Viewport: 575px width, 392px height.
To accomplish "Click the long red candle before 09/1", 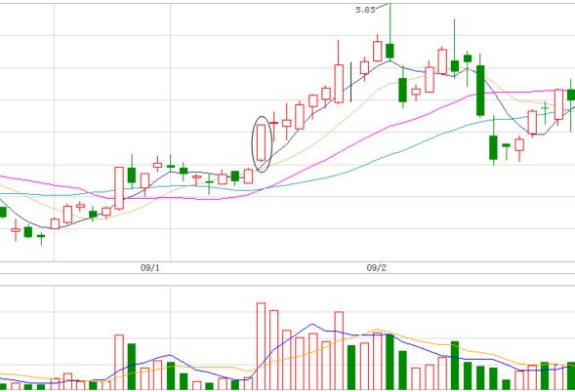I will [119, 188].
